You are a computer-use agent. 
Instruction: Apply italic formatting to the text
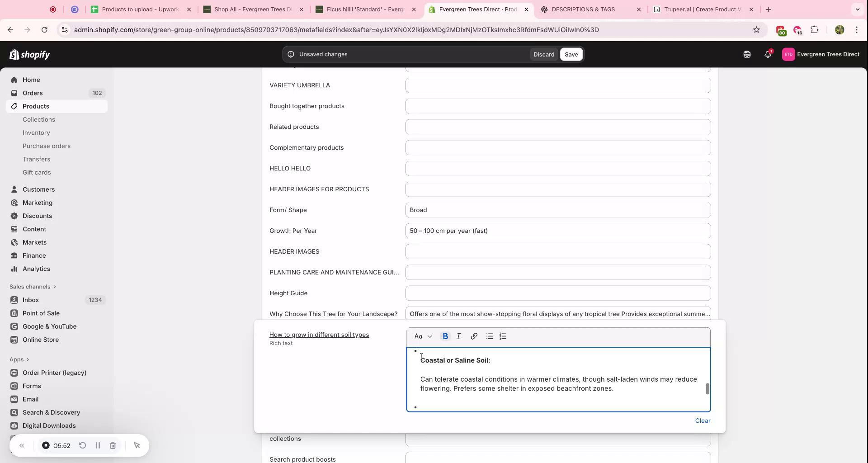pyautogui.click(x=458, y=336)
